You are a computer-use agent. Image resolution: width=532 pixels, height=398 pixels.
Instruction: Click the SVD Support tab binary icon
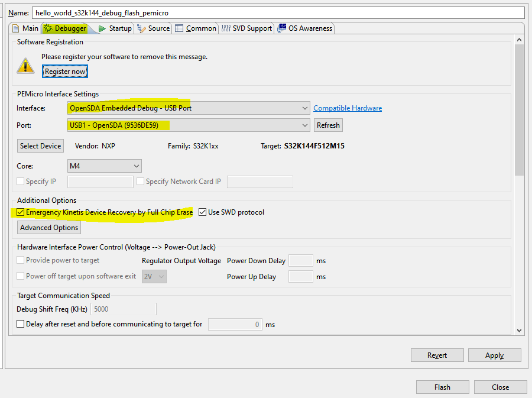[226, 28]
